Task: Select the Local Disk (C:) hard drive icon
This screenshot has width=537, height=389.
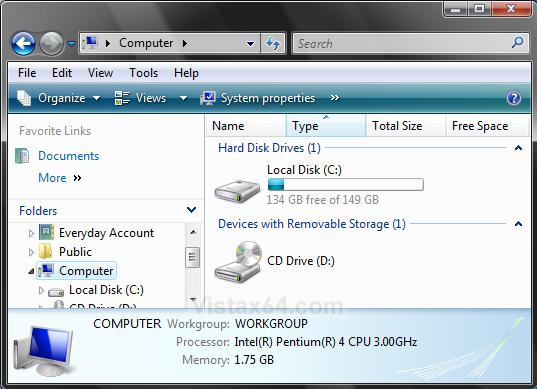Action: 237,191
